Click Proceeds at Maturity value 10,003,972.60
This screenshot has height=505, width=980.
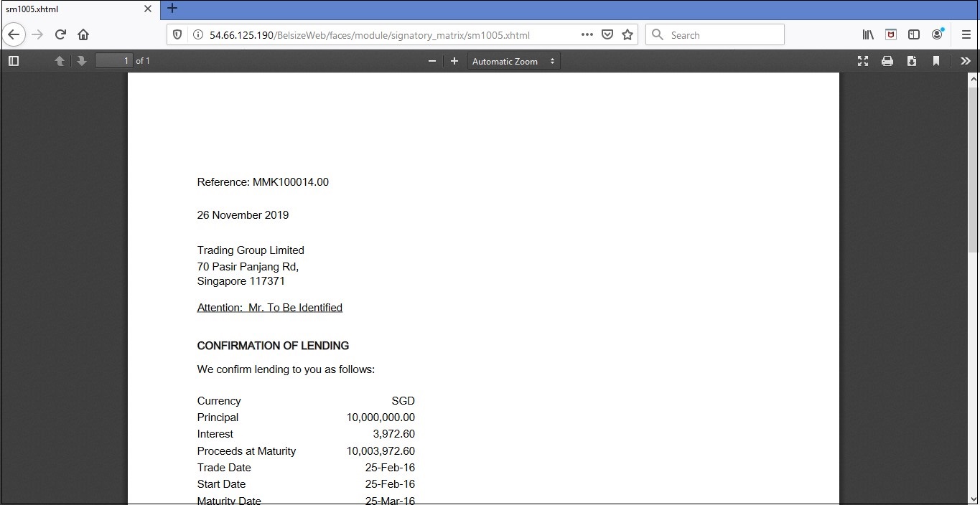pos(381,451)
